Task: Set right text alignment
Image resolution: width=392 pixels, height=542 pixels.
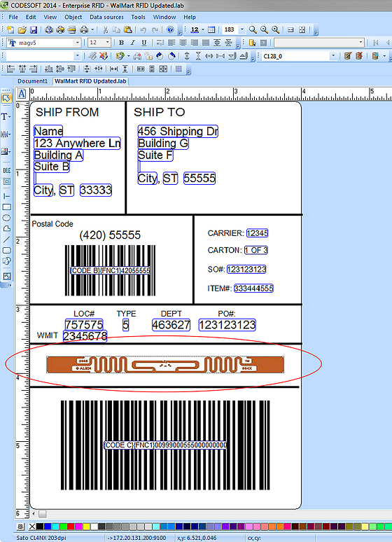Action: 195,43
